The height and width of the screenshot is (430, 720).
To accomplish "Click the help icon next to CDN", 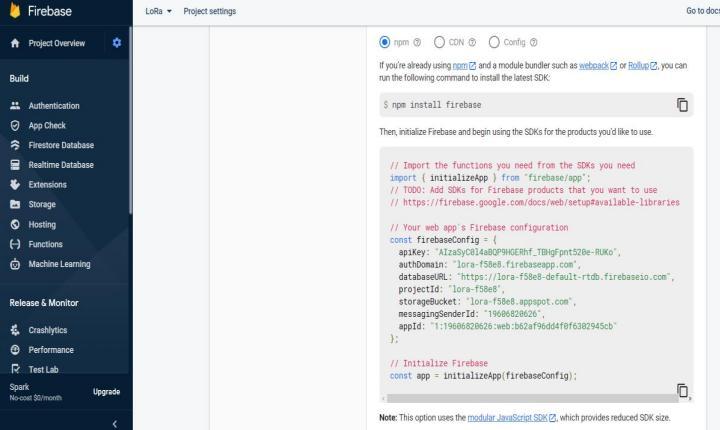I will (x=472, y=42).
